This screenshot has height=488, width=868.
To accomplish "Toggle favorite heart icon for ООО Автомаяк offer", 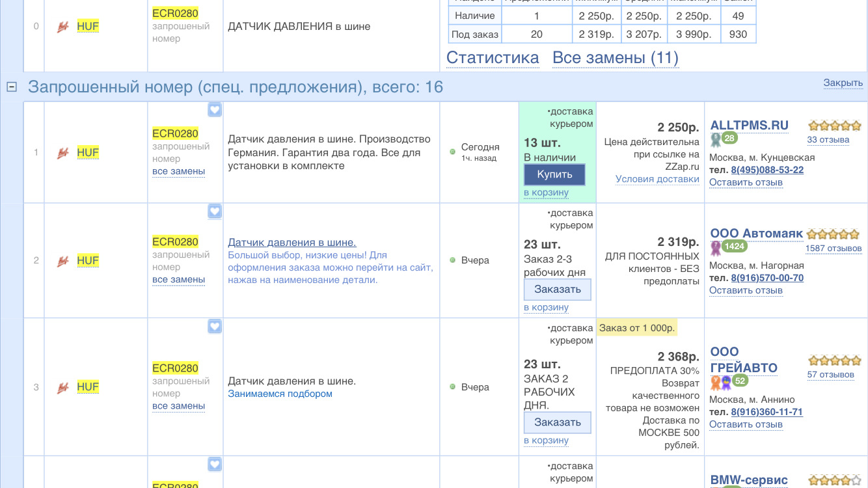I will (x=215, y=211).
